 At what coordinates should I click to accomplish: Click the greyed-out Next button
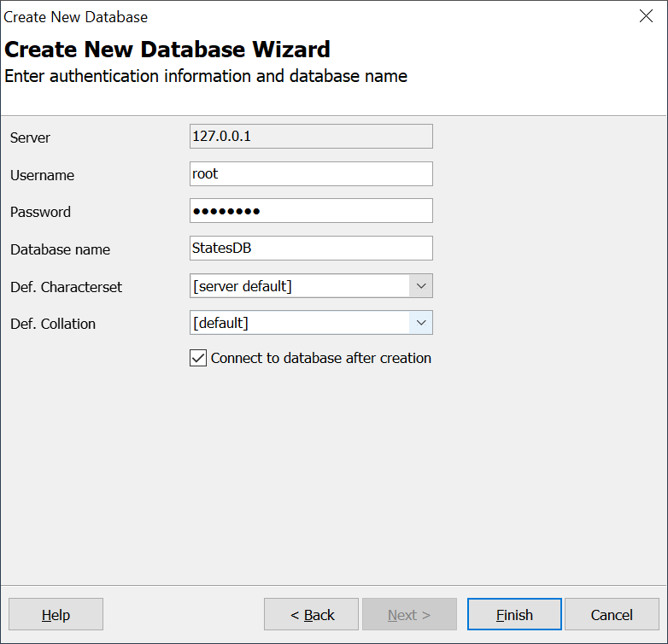(x=409, y=614)
